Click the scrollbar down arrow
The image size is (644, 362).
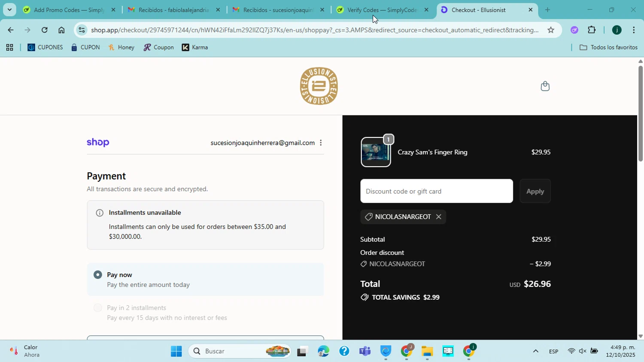tap(640, 336)
